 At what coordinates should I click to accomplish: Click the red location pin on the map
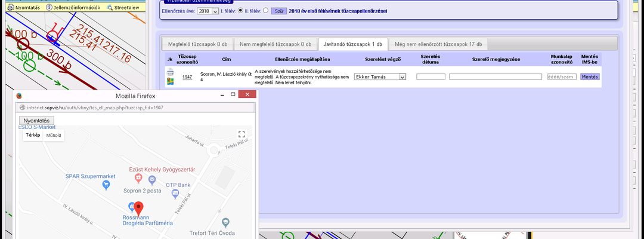tap(139, 209)
